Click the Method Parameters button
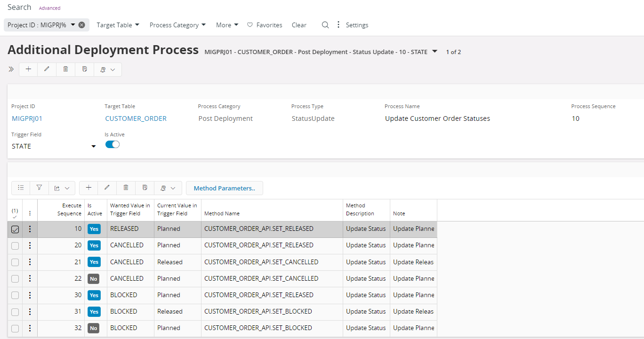This screenshot has height=339, width=644. point(224,188)
